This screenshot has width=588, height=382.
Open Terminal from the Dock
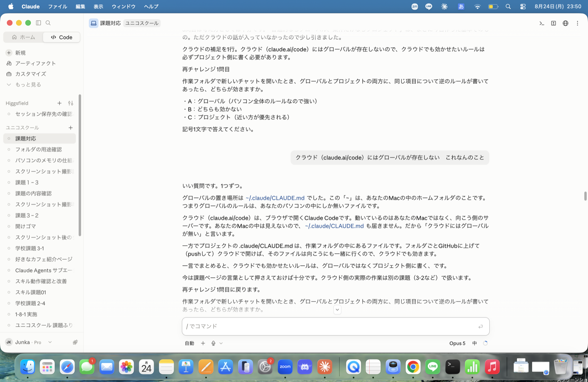pyautogui.click(x=452, y=367)
